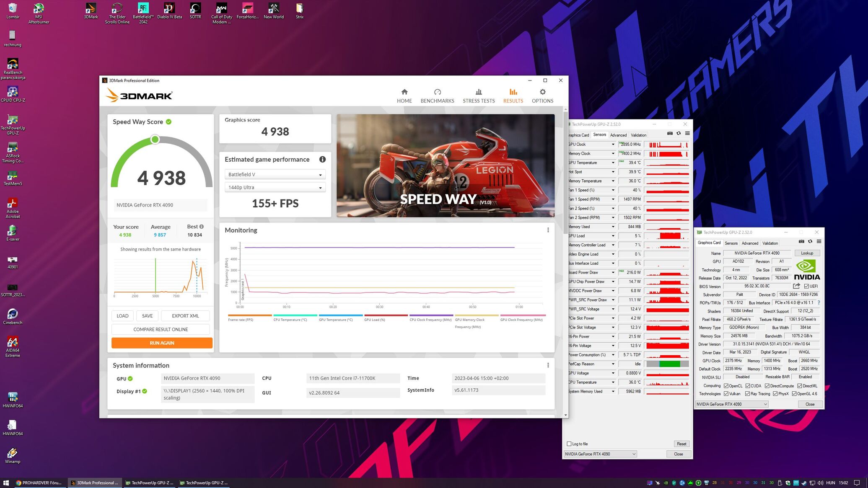Toggle the OpenCL computing checkbox

click(726, 386)
